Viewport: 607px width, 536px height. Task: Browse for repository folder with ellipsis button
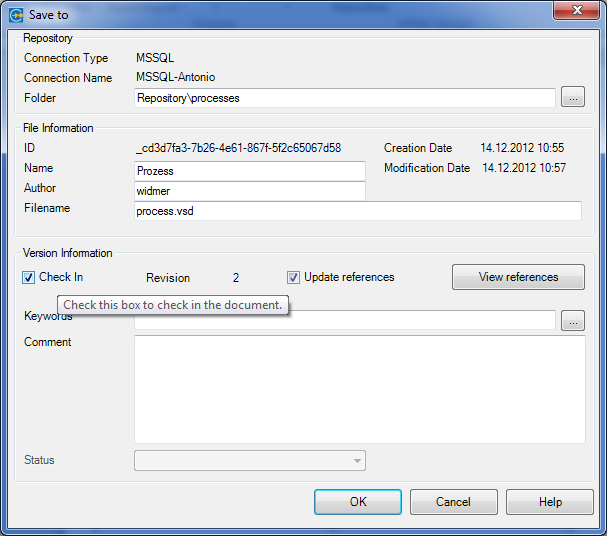pyautogui.click(x=573, y=97)
